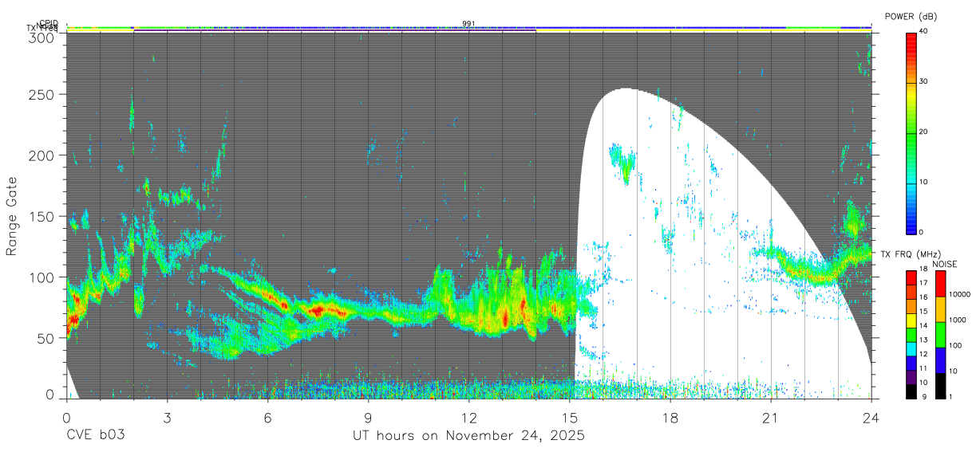
Task: Click the 11 label on TX FRQ scale
Action: tap(923, 368)
